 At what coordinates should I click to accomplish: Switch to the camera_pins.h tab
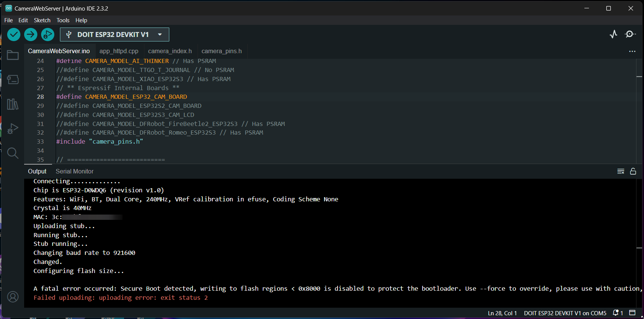point(222,51)
